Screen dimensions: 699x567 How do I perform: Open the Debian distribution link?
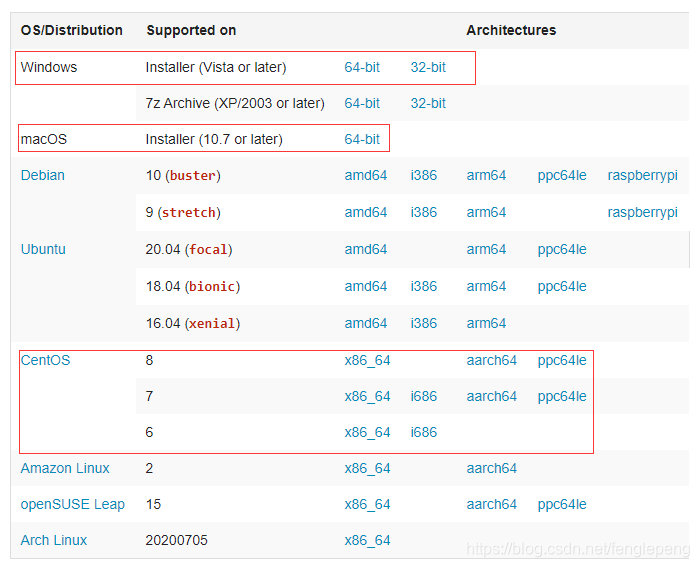pyautogui.click(x=43, y=175)
